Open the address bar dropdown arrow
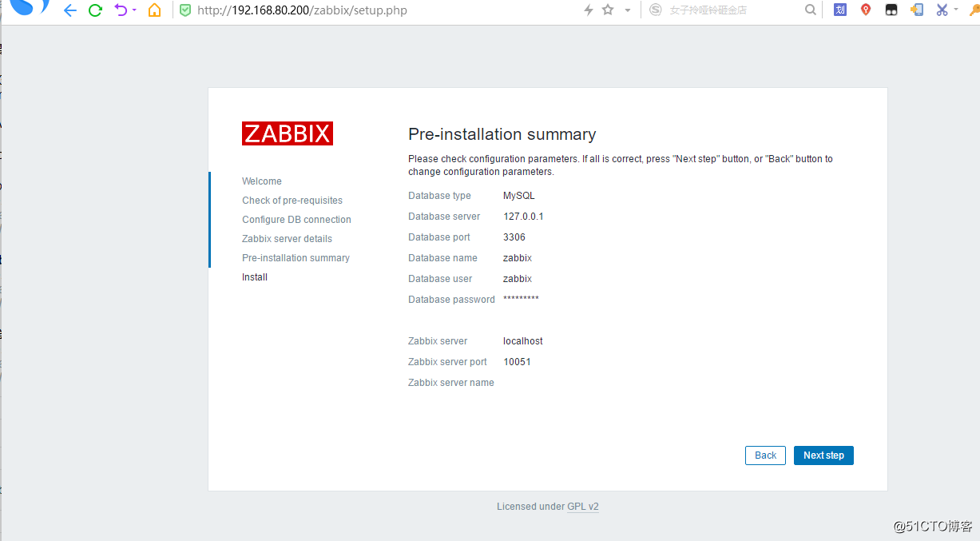This screenshot has height=541, width=980. coord(628,10)
